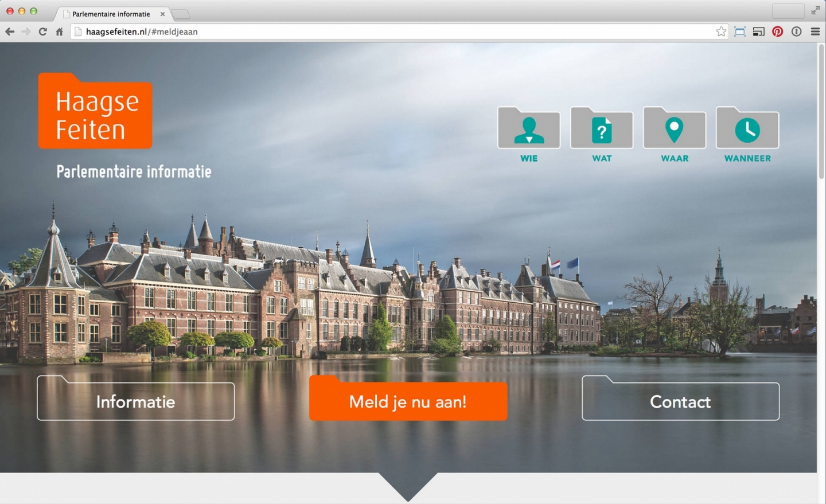Go to the browser home page icon
826x504 pixels.
[x=59, y=32]
